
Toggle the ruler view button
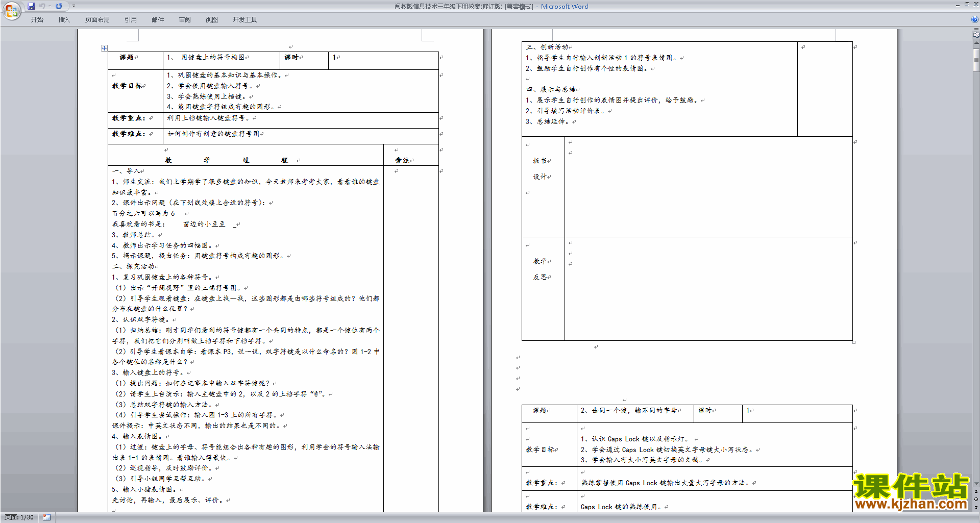pos(976,35)
